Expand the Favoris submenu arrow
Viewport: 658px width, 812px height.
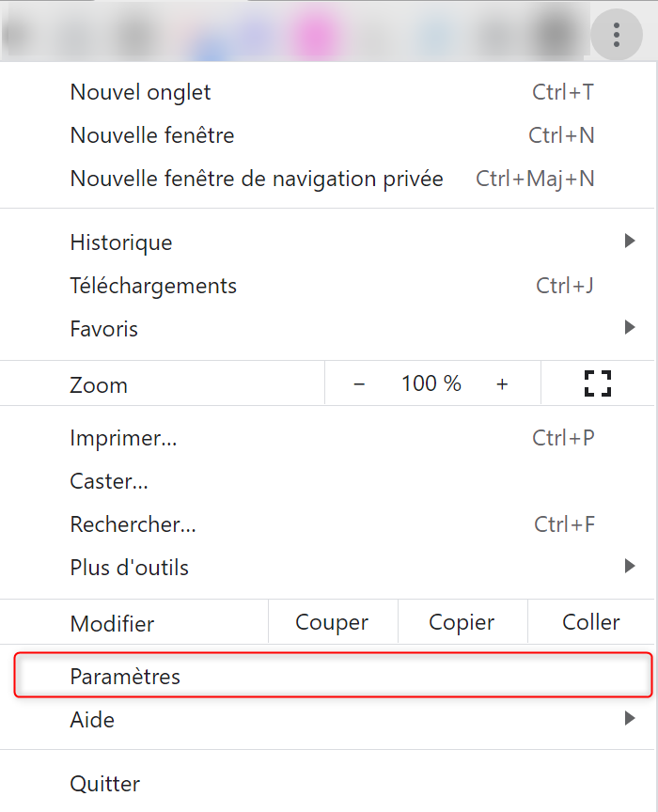pyautogui.click(x=630, y=328)
